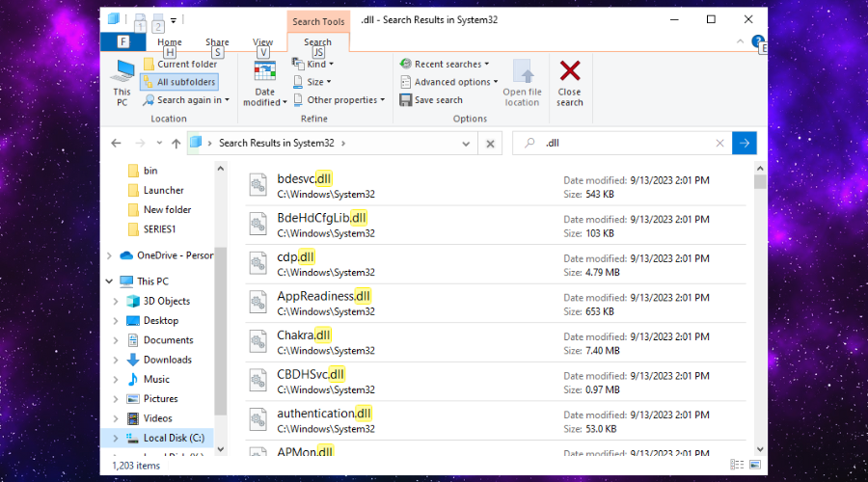Open the Size filter dropdown

pos(312,82)
